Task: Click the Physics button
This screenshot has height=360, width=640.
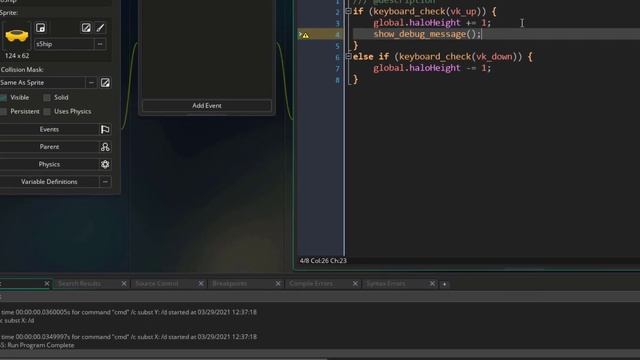Action: pyautogui.click(x=49, y=164)
